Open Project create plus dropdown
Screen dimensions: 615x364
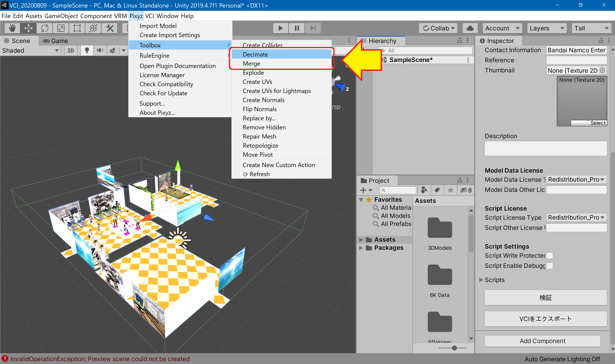(x=366, y=190)
